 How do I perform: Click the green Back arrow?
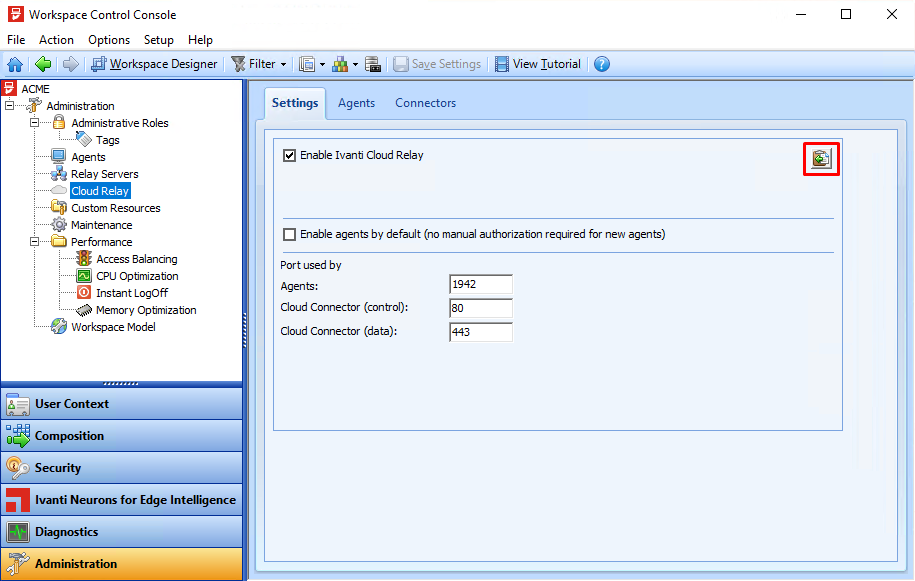[x=42, y=64]
